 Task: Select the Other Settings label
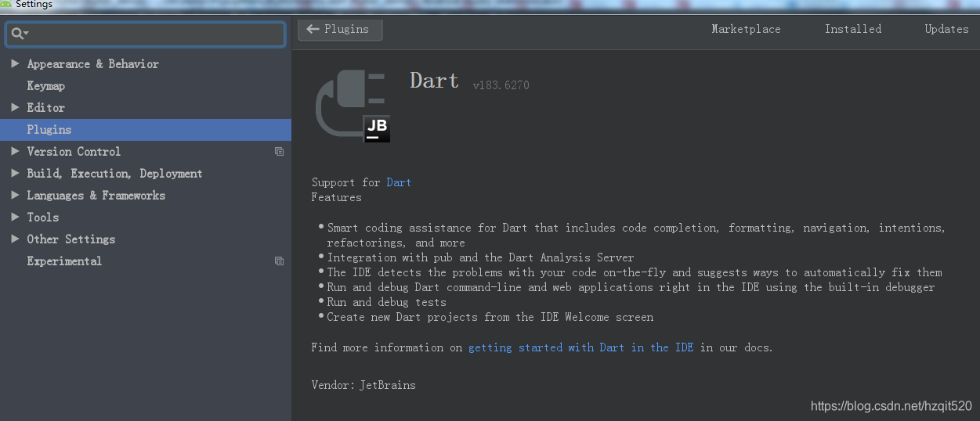(x=71, y=239)
